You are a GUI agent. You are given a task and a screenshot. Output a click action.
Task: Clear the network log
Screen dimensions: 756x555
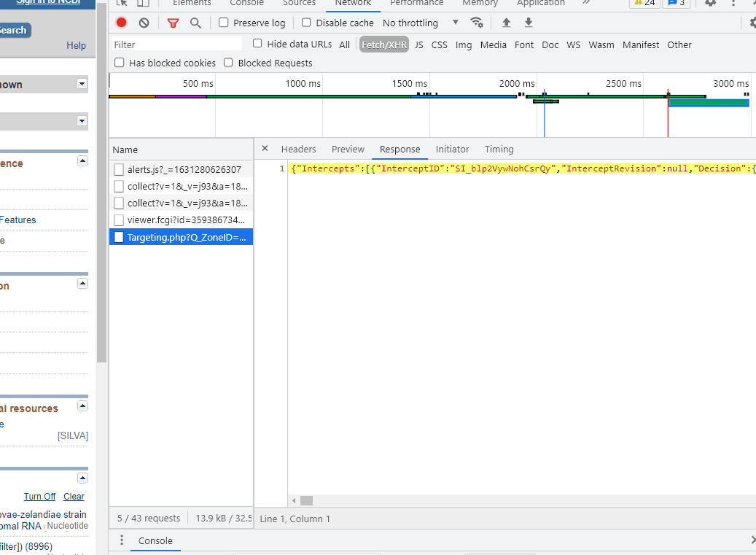coord(144,23)
